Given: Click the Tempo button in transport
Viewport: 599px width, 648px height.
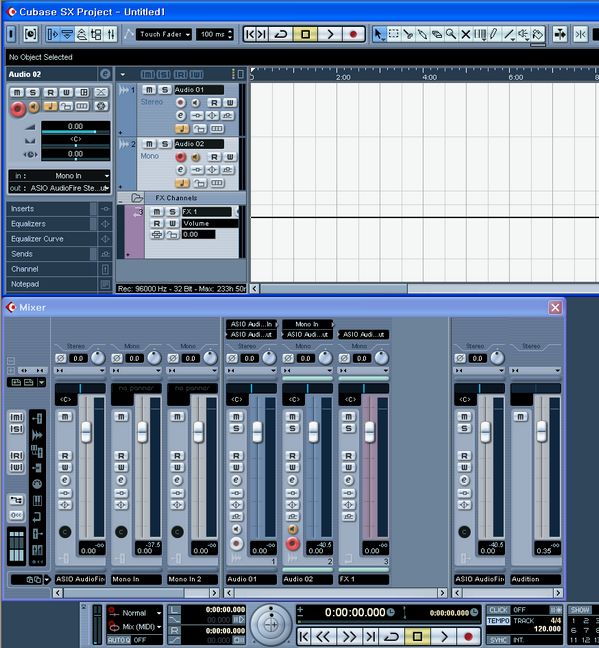Looking at the screenshot, I should 499,621.
